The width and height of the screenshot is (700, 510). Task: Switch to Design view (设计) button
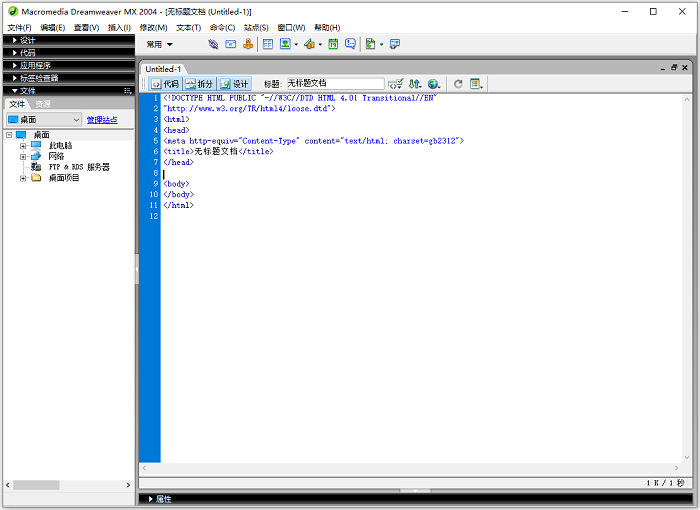point(235,84)
